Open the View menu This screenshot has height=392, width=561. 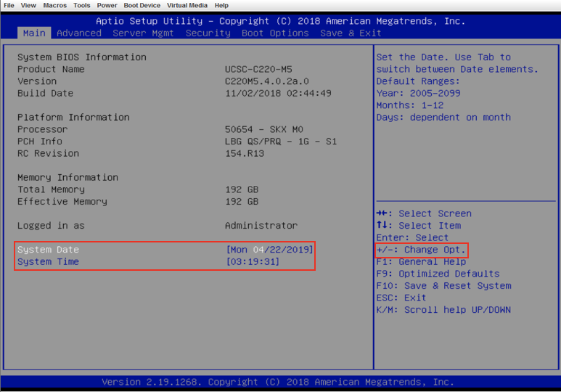pos(28,5)
